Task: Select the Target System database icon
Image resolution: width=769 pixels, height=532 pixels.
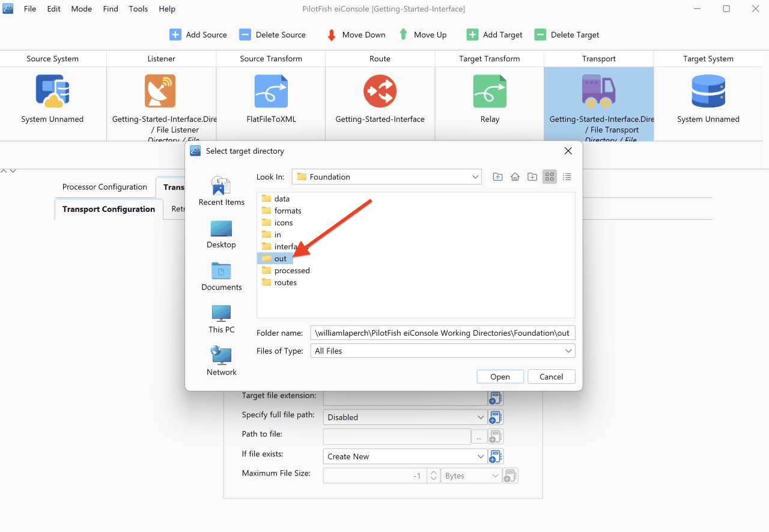Action: point(708,91)
